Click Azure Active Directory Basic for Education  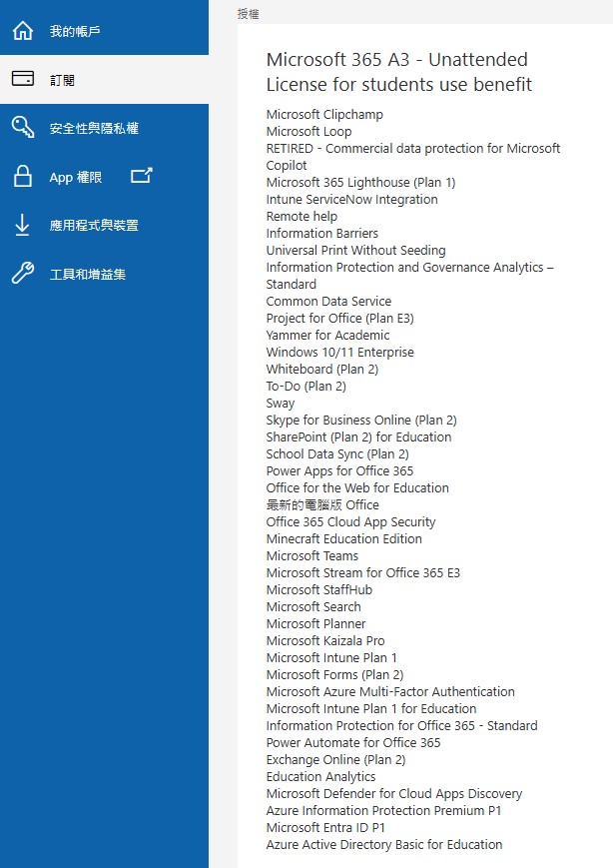tap(384, 845)
